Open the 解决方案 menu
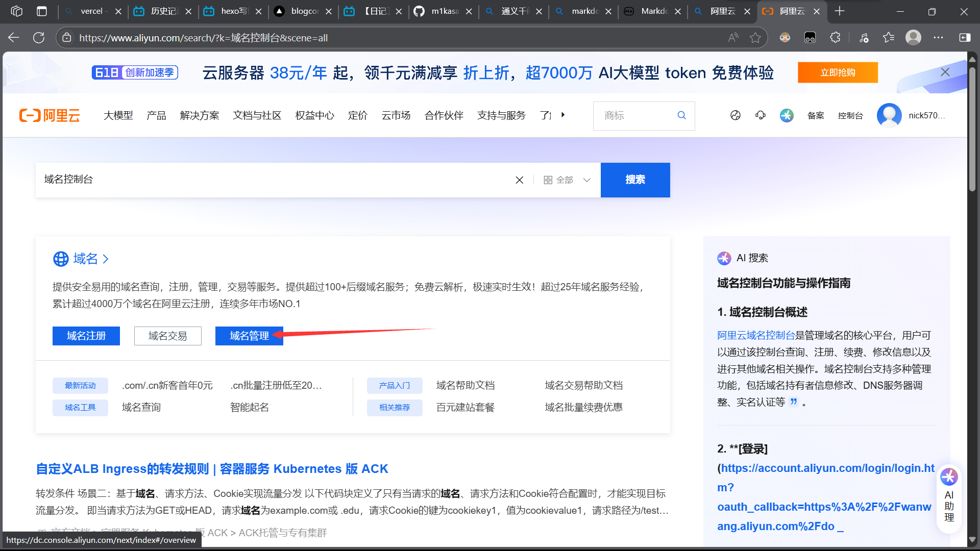The image size is (980, 551). point(200,115)
